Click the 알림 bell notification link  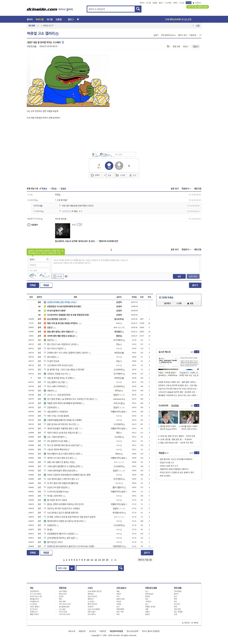[x=190, y=303]
